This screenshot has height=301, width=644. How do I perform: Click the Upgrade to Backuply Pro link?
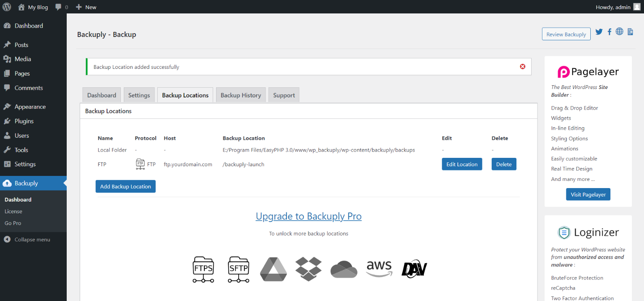point(308,216)
